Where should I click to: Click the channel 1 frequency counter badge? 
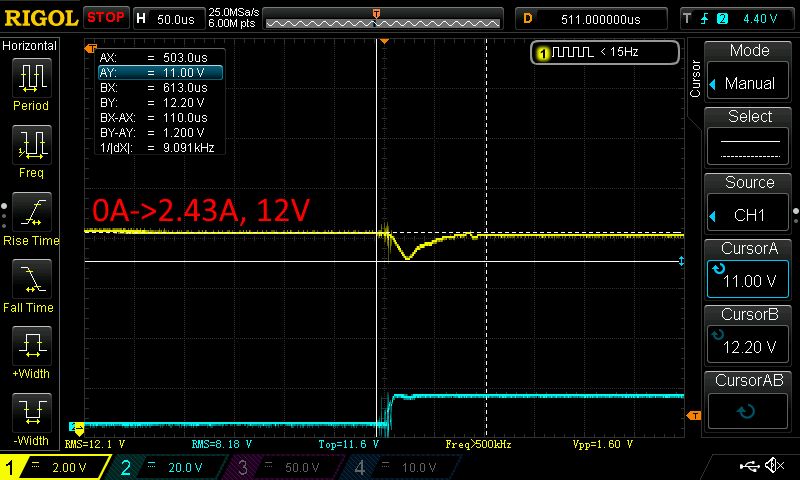605,52
